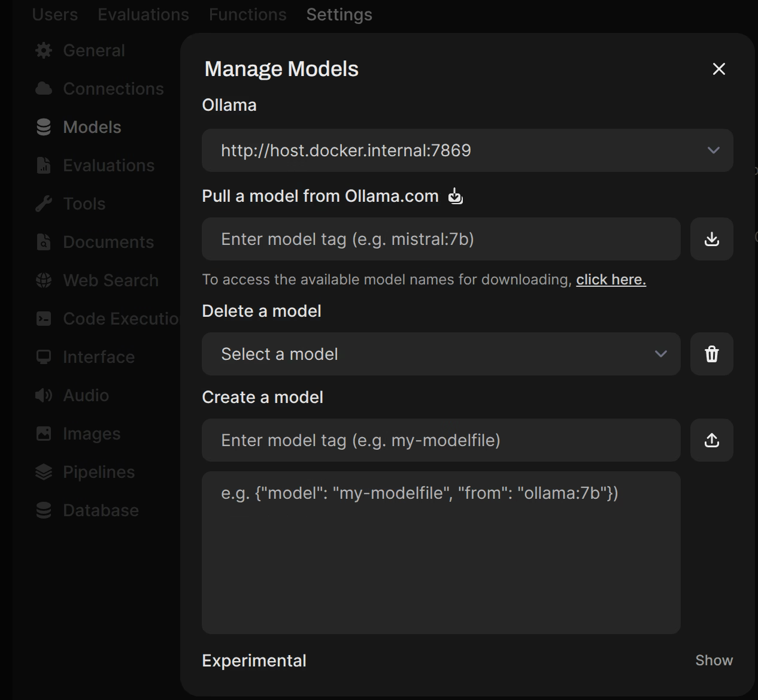Screen dimensions: 758x700
Task: Click the document search icon beside Documents
Action: [44, 242]
